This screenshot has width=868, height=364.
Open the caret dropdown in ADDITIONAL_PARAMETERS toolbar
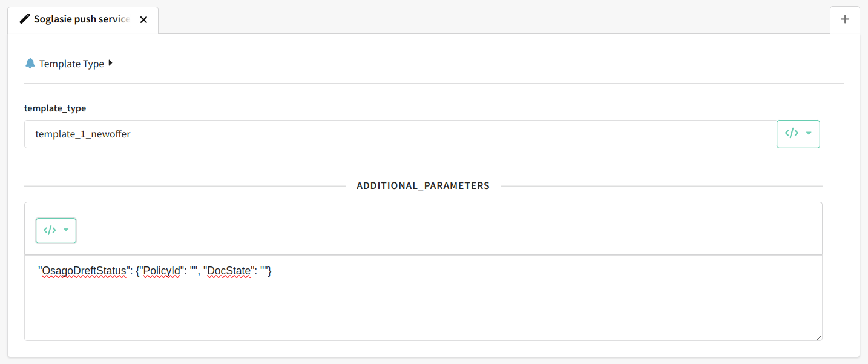click(66, 230)
